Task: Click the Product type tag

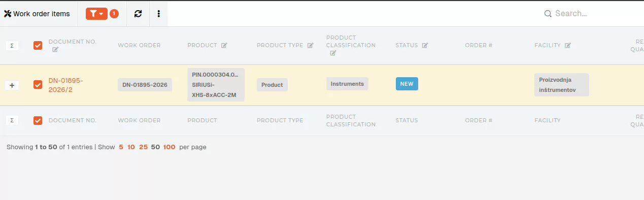Action: (272, 85)
